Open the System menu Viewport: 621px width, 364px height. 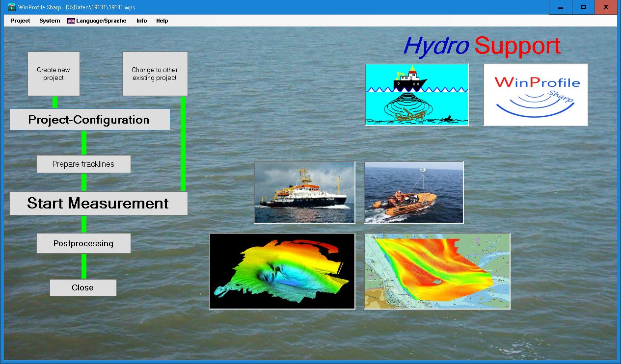coord(50,21)
